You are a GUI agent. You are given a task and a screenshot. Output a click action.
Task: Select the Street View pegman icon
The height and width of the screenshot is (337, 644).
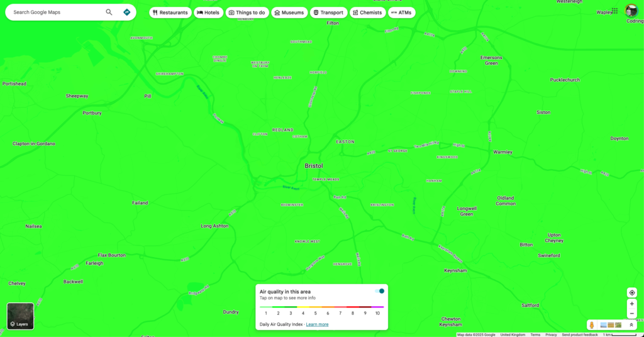591,325
